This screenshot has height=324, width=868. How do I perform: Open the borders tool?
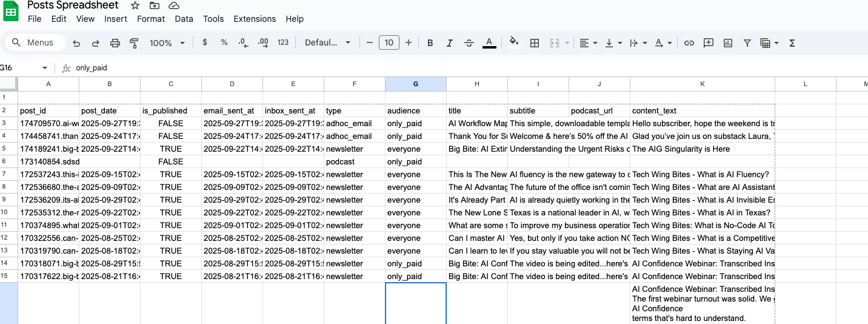point(535,43)
